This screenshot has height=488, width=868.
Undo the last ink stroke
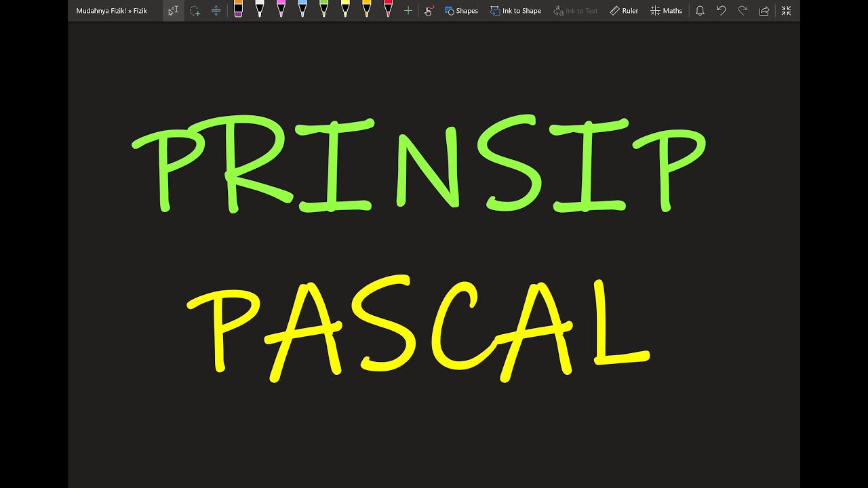coord(721,10)
